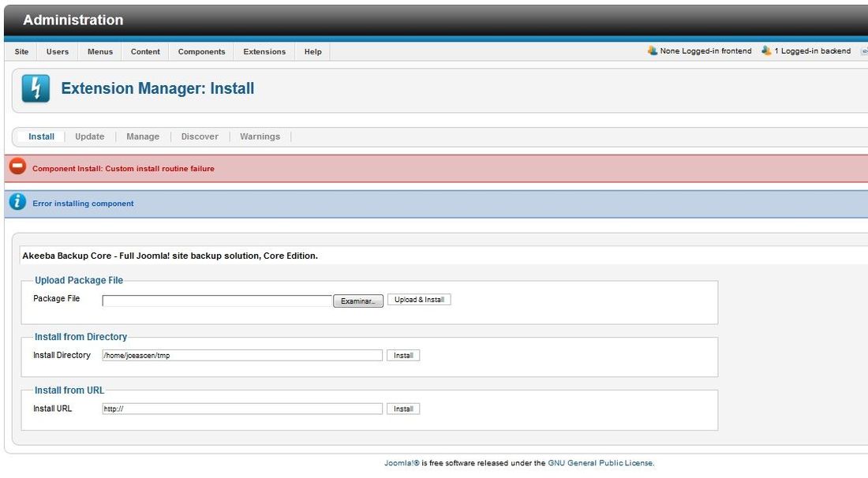Click the Extension Manager lightning bolt icon

36,88
